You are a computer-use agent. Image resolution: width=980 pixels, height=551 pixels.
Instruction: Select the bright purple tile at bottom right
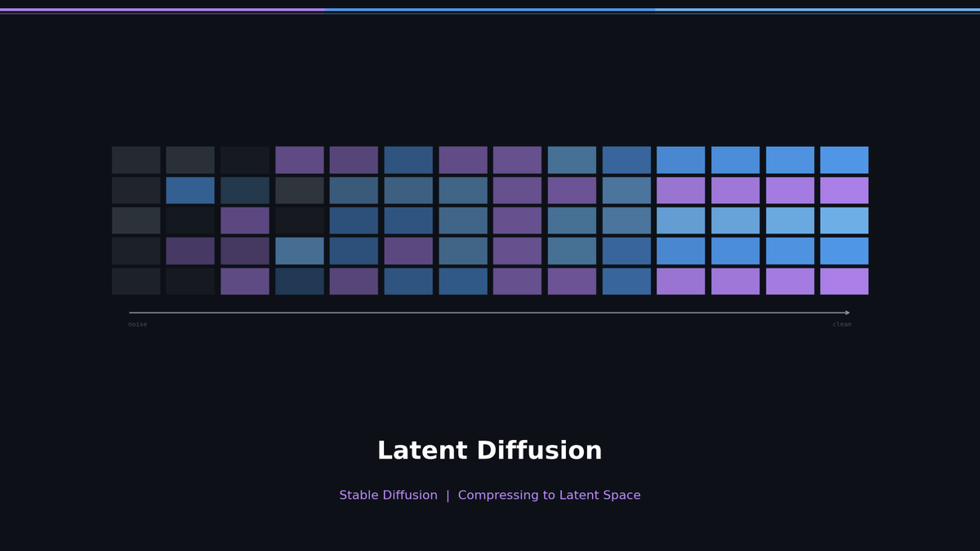coord(843,281)
